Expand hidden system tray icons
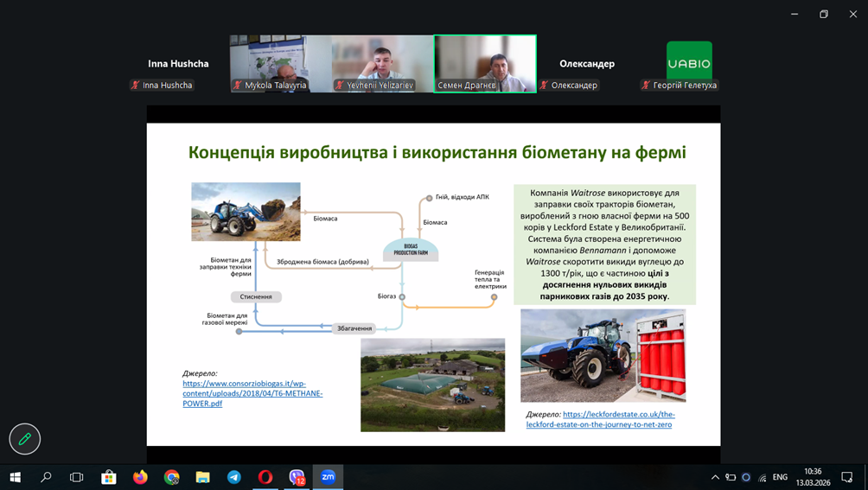The image size is (868, 490). [715, 477]
